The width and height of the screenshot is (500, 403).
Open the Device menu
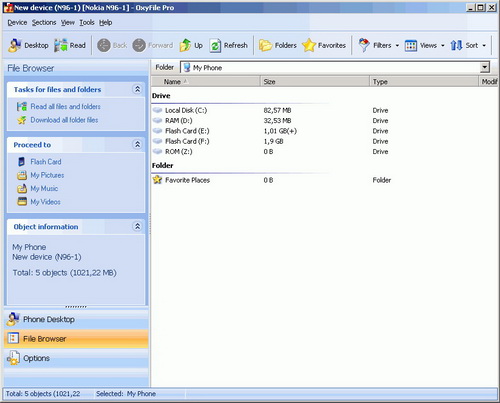(x=17, y=23)
